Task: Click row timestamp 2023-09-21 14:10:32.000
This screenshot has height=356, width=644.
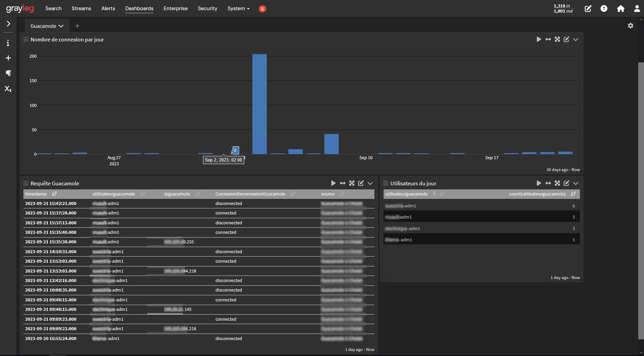Action: click(51, 252)
